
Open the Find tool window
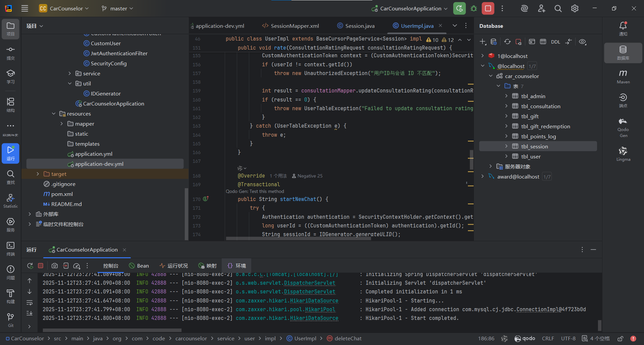pyautogui.click(x=10, y=177)
